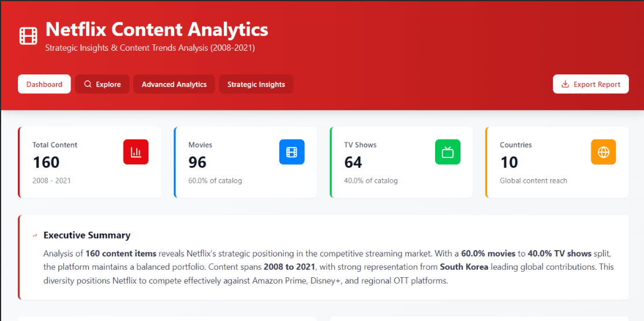
Task: Click the Export Report button
Action: coord(590,84)
